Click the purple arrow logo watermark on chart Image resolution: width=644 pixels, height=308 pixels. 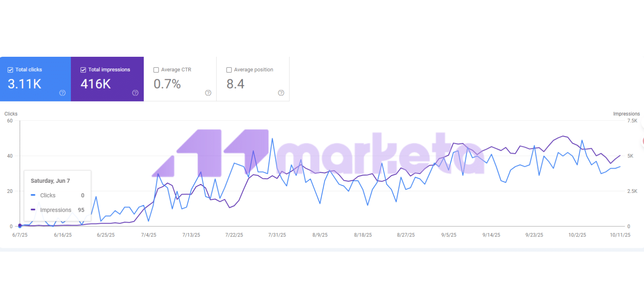[x=210, y=153]
